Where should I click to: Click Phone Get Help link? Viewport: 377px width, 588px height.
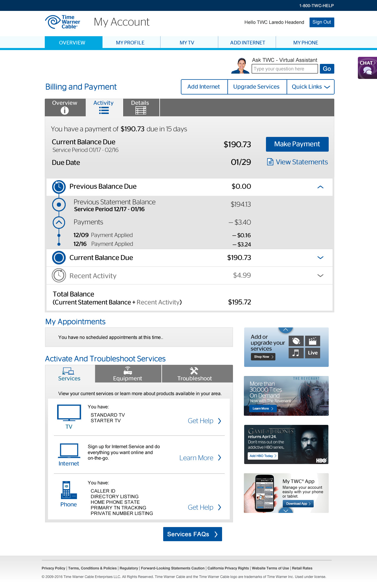(201, 507)
